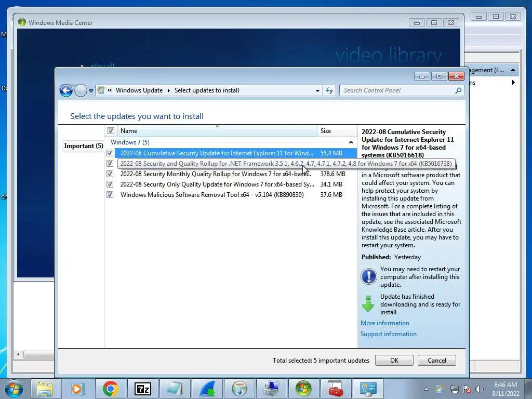The width and height of the screenshot is (532, 399).
Task: Click the 378.6 MB size cell
Action: [x=332, y=174]
